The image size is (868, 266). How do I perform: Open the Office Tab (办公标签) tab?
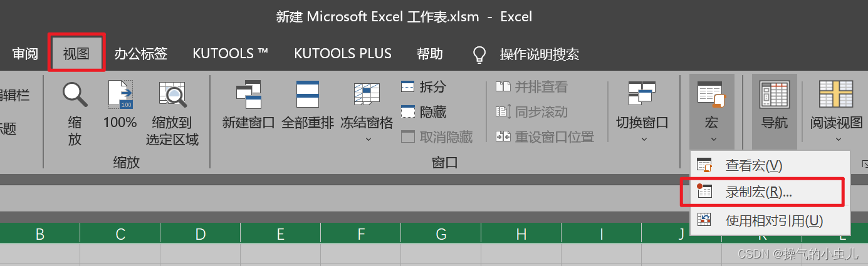pos(141,54)
